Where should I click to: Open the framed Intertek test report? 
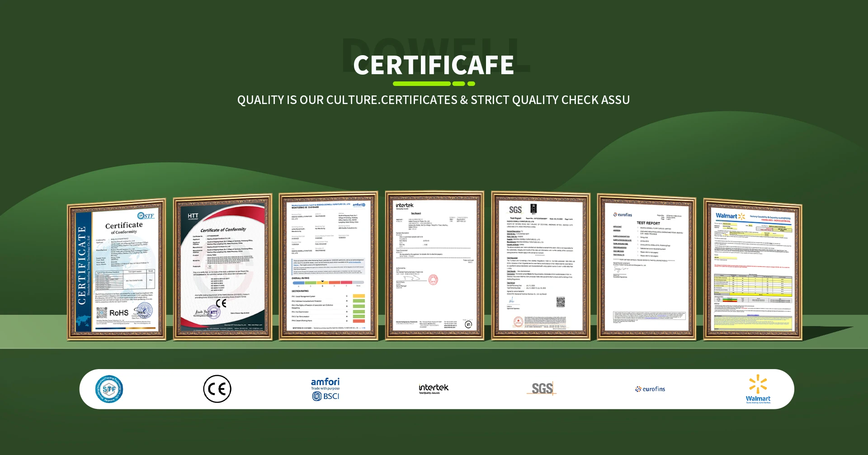(x=434, y=265)
